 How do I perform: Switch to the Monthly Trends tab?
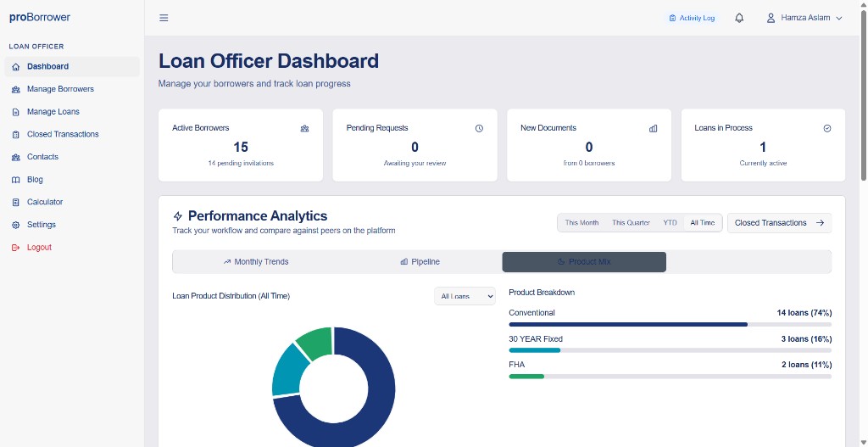tap(256, 261)
